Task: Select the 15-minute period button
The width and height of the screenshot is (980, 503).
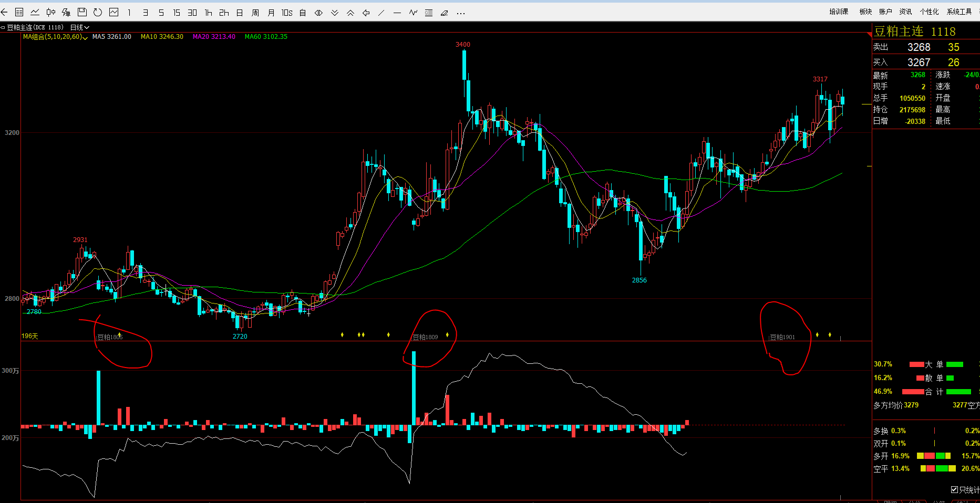Action: tap(177, 13)
